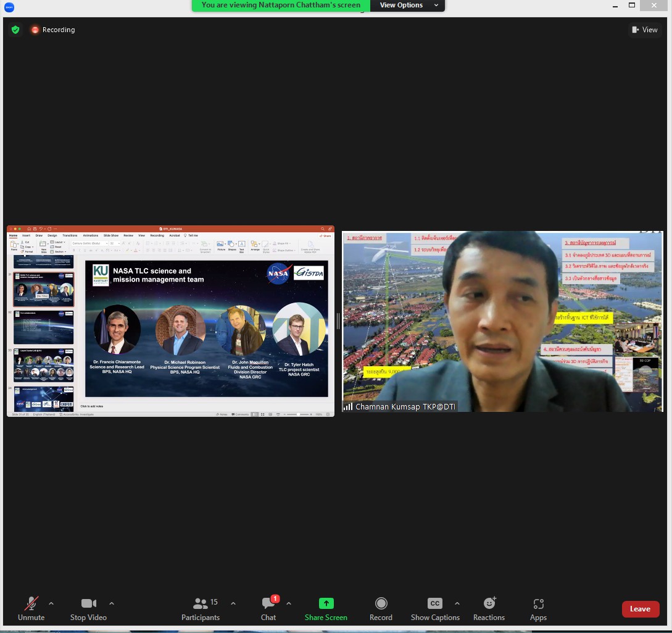Viewport: 672px width, 633px height.
Task: Click the Paste icon in PowerPoint ribbon
Action: [14, 245]
